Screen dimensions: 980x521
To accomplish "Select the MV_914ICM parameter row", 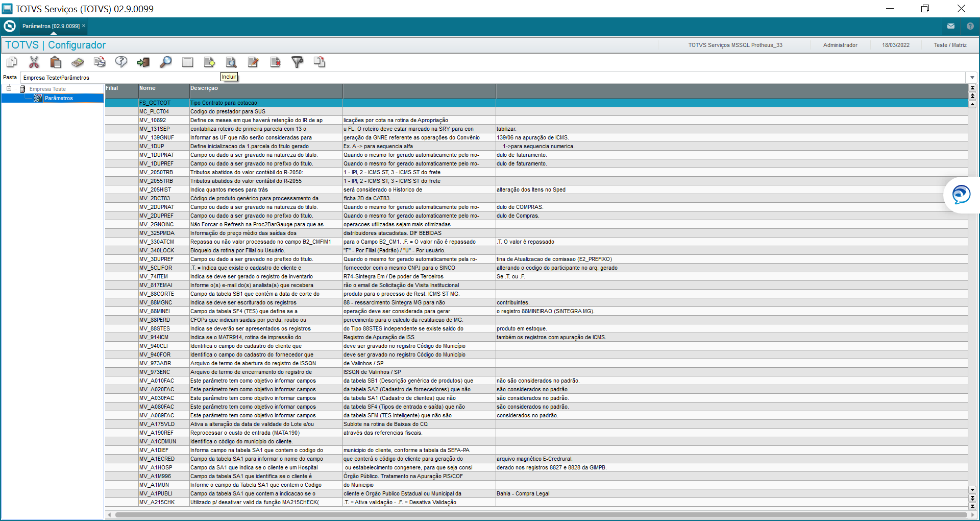I will (536, 337).
